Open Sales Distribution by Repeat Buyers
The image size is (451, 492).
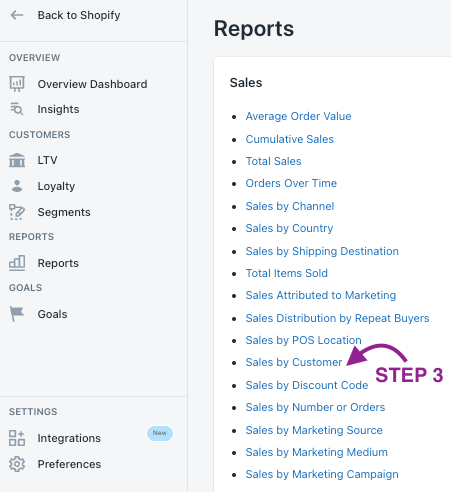click(337, 318)
